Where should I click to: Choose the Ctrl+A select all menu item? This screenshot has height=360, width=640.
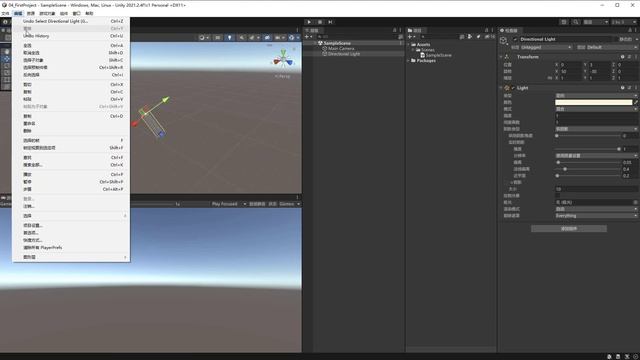coord(71,46)
